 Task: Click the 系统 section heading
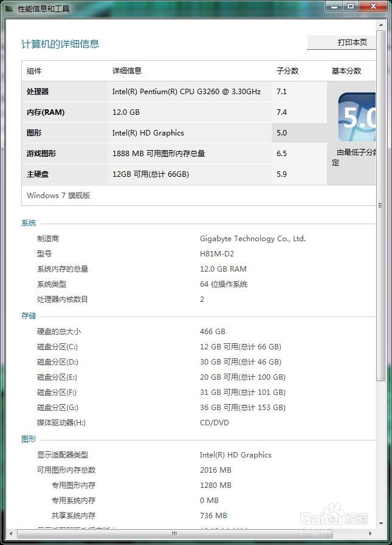point(29,223)
